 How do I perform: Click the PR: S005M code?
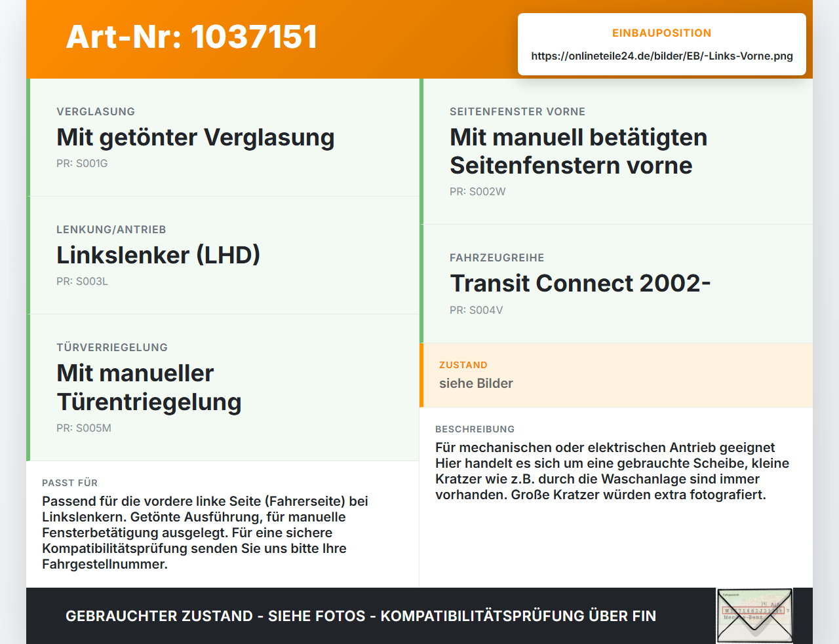[84, 428]
